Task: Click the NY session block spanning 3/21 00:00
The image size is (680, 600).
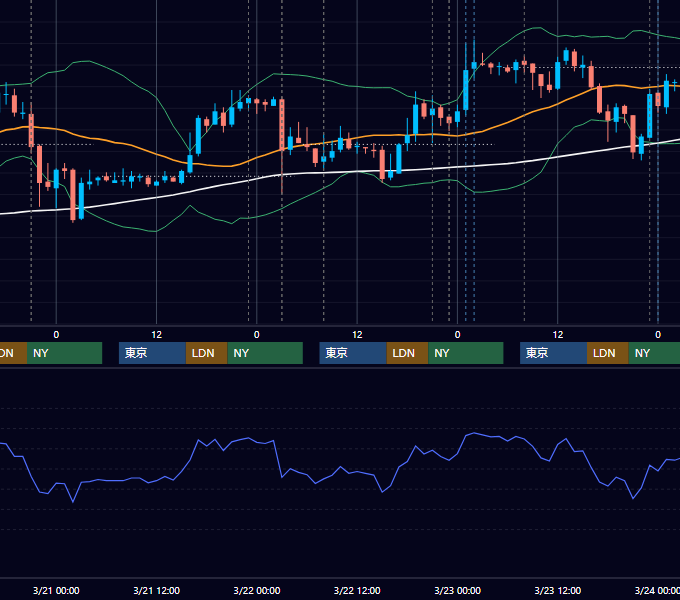Action: pyautogui.click(x=64, y=353)
